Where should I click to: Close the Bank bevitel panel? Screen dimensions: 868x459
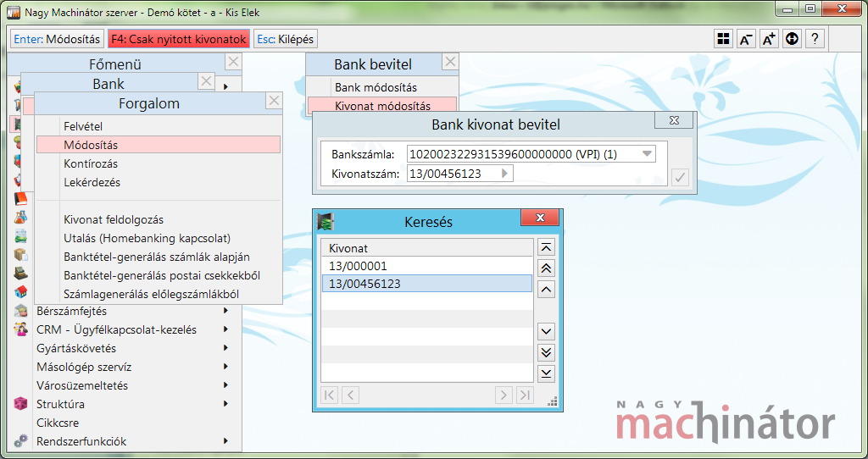(x=451, y=61)
